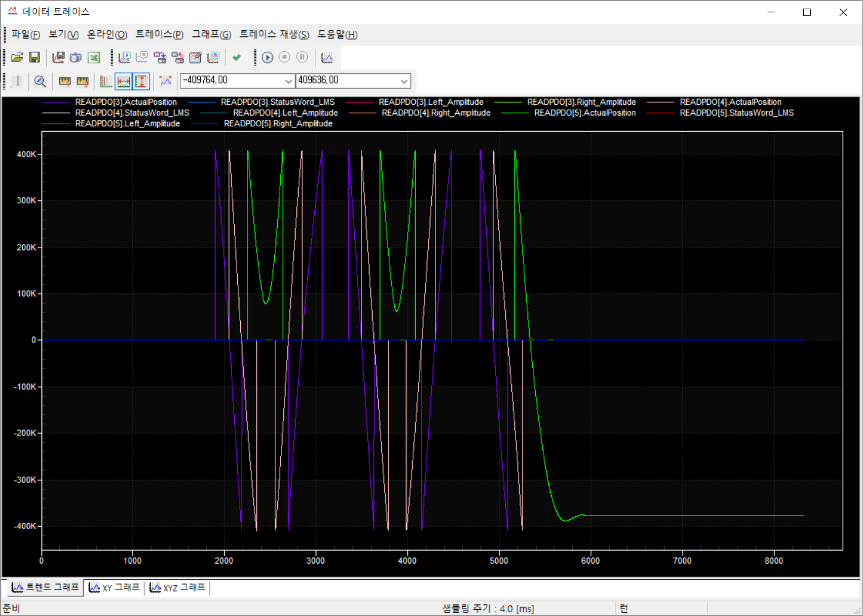Open the 파일(F) menu
Image resolution: width=863 pixels, height=616 pixels.
pyautogui.click(x=26, y=34)
